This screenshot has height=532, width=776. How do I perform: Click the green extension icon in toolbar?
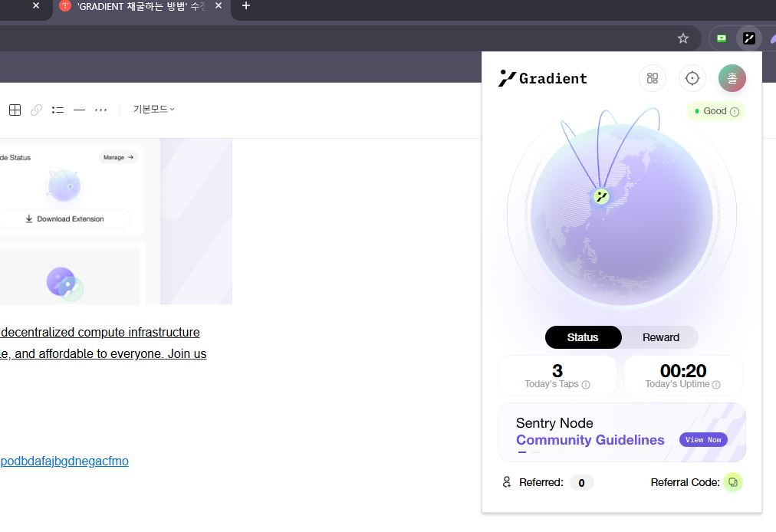pos(722,38)
